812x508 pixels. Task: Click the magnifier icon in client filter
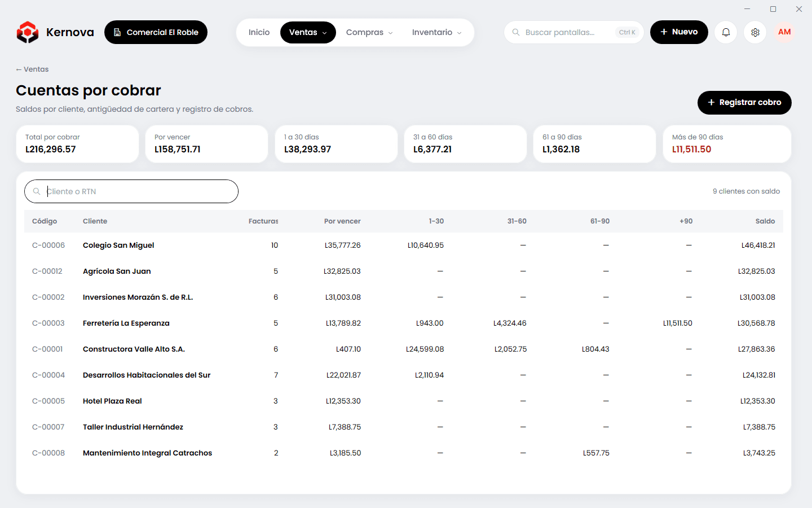pyautogui.click(x=37, y=191)
